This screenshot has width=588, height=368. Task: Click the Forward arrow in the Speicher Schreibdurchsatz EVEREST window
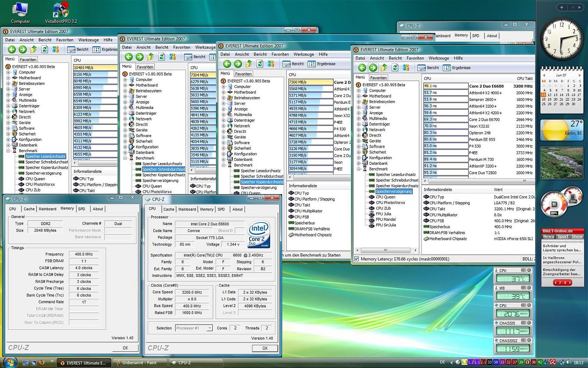tap(140, 57)
